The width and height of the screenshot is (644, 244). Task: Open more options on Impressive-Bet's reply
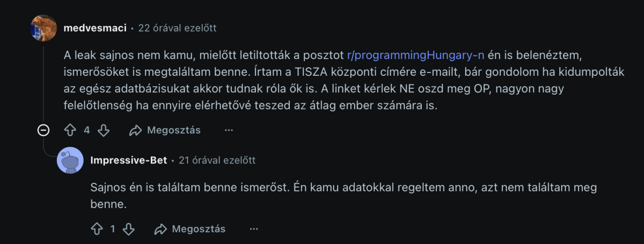(x=254, y=229)
